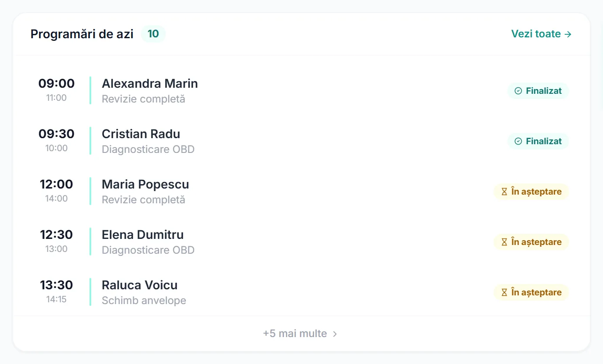The width and height of the screenshot is (603, 364).
Task: Click hourglass icon in Raluca Voicu's status badge
Action: pos(504,292)
